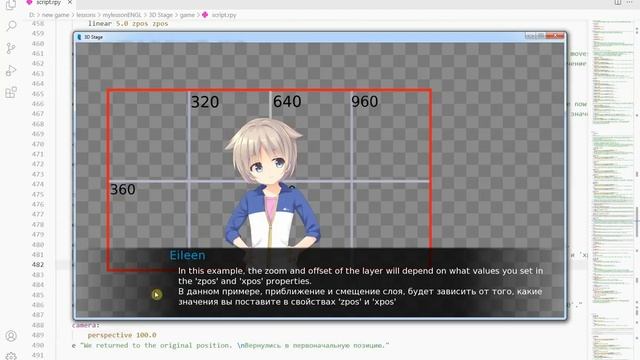Split the editor to the right

[x=618, y=2]
